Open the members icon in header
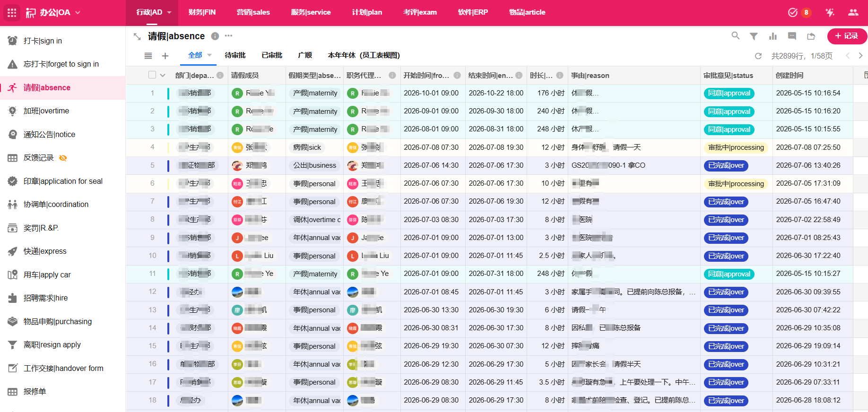 point(853,13)
